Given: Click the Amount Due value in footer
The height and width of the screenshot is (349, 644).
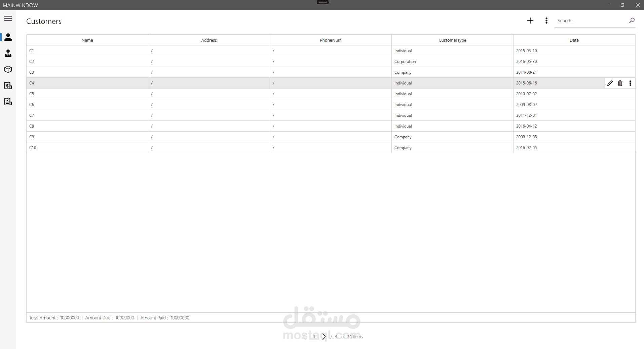Looking at the screenshot, I should point(125,318).
